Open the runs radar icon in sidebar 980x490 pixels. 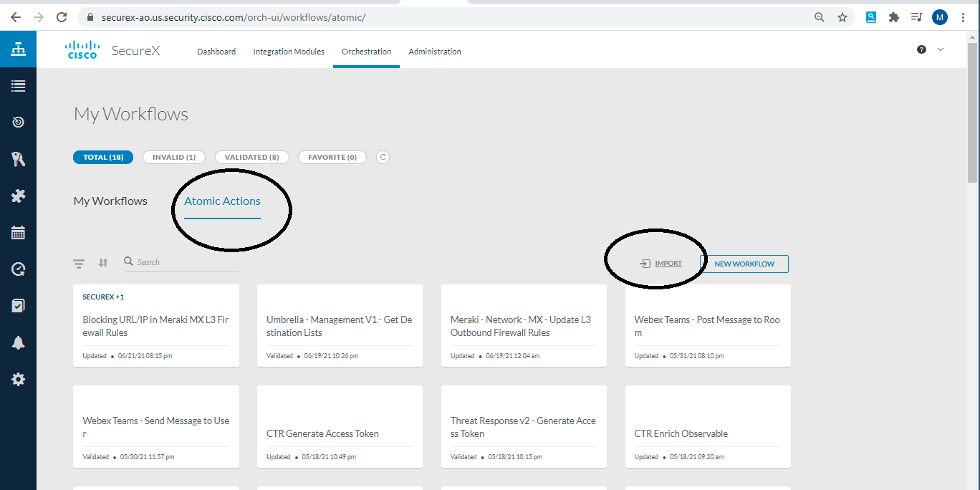(18, 123)
